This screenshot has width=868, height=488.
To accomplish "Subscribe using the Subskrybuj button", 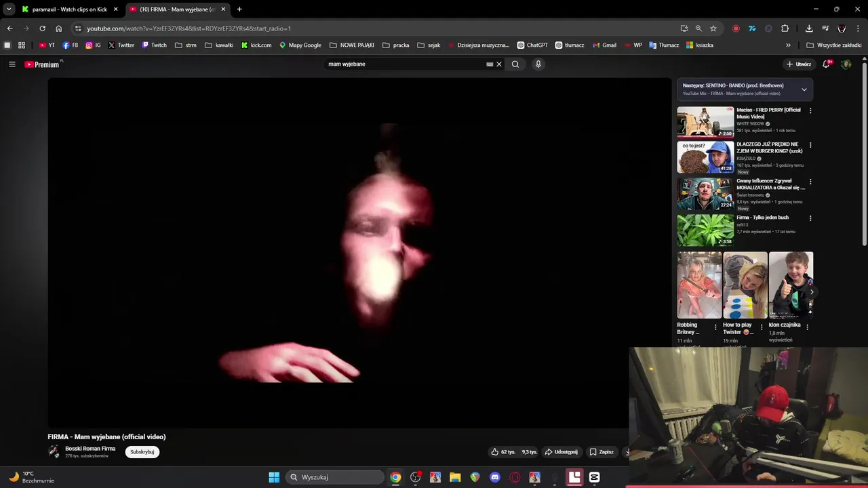I will point(142,452).
